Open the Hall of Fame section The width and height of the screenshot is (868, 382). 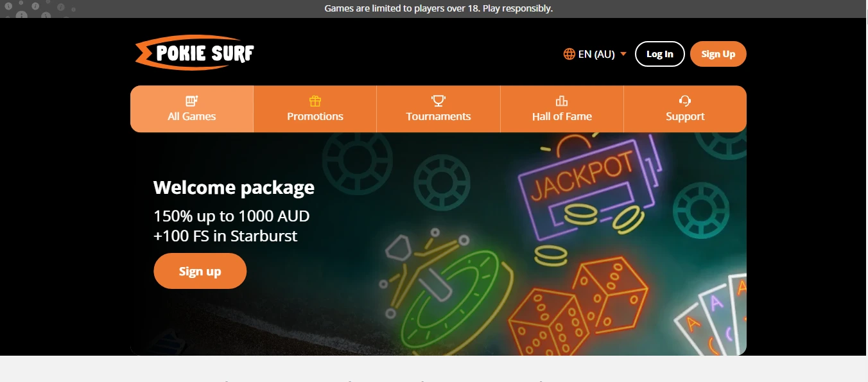[x=562, y=109]
